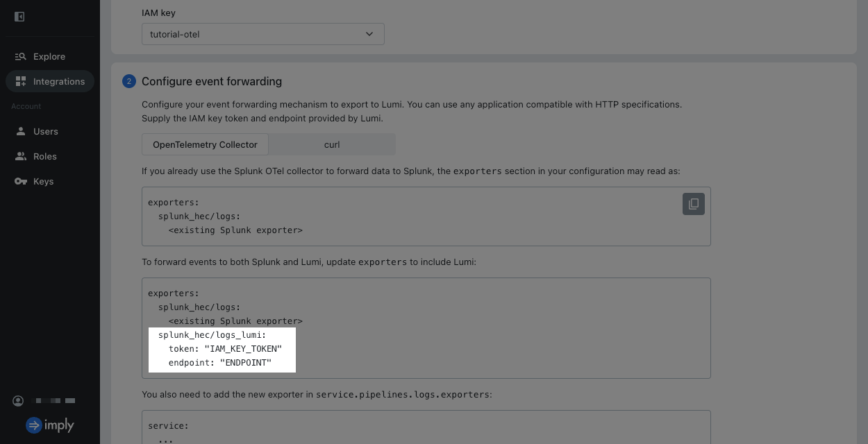Open the Integrations page
The height and width of the screenshot is (444, 868).
pyautogui.click(x=50, y=81)
